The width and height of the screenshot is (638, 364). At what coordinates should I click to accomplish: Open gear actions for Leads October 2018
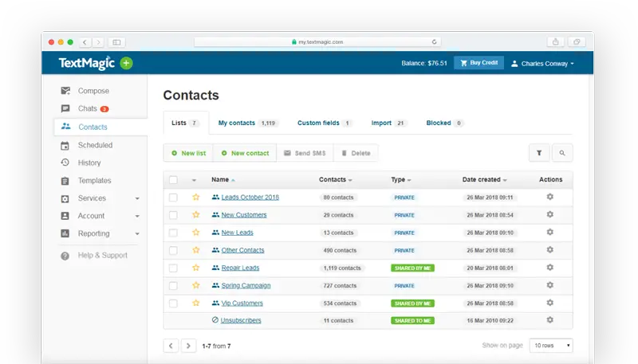[549, 197]
